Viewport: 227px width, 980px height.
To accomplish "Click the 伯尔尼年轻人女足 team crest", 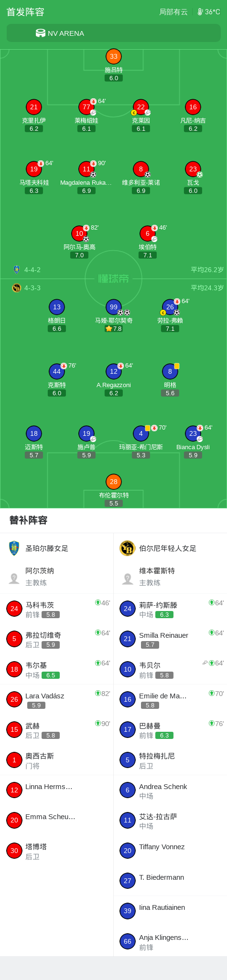I will click(128, 548).
